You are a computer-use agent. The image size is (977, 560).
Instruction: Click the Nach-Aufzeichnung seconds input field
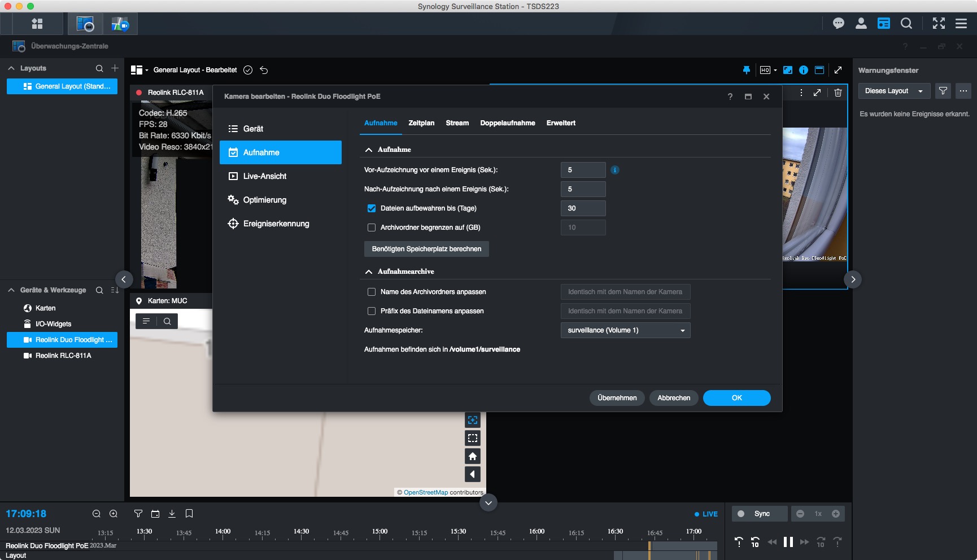(583, 189)
